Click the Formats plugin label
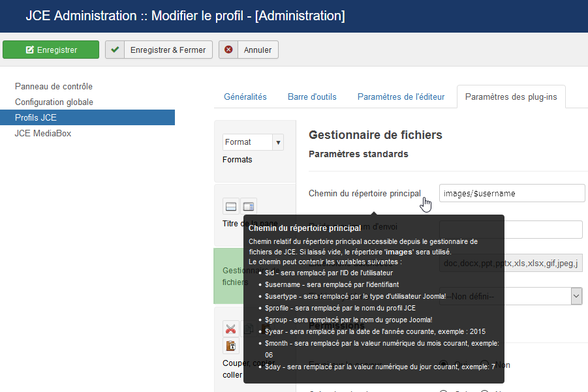Viewport: 588px width, 392px height. 238,160
